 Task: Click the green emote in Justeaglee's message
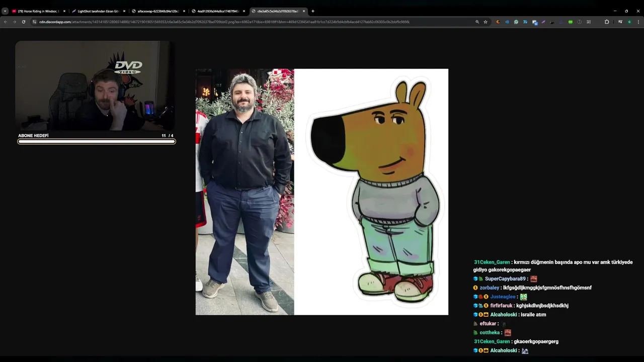[524, 297]
